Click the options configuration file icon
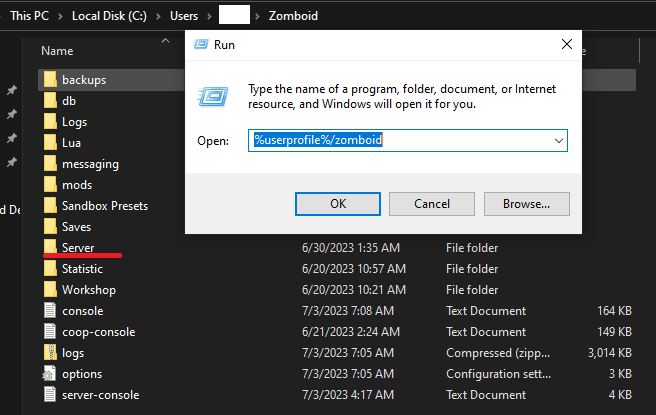The width and height of the screenshot is (656, 415). tap(51, 373)
